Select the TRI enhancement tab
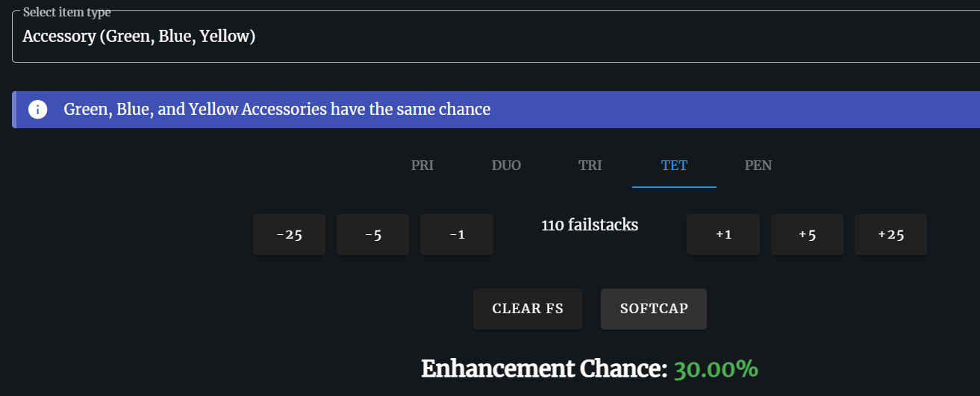 click(590, 166)
